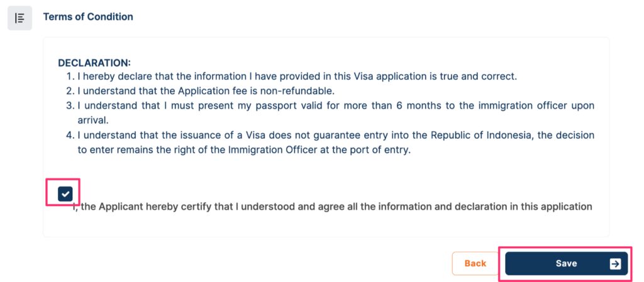Click the DECLARATION heading text

pos(94,63)
